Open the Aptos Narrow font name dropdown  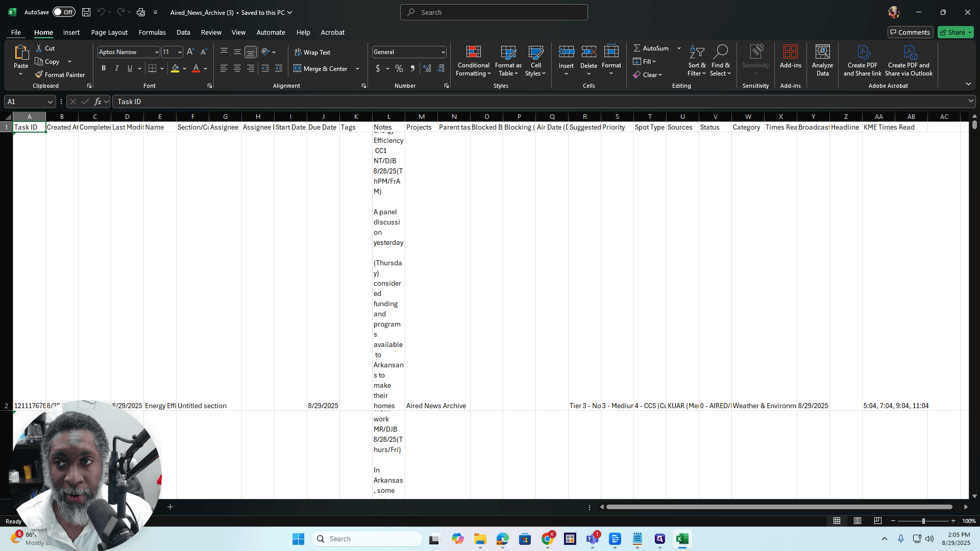[x=156, y=52]
